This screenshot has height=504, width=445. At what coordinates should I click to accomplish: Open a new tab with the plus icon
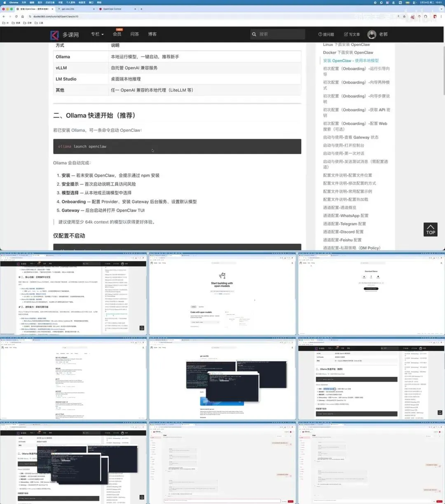point(142,9)
